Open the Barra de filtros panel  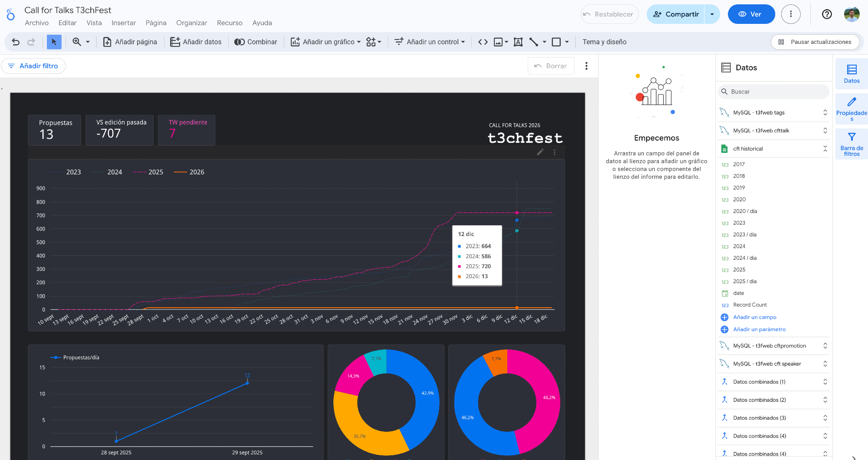[851, 144]
